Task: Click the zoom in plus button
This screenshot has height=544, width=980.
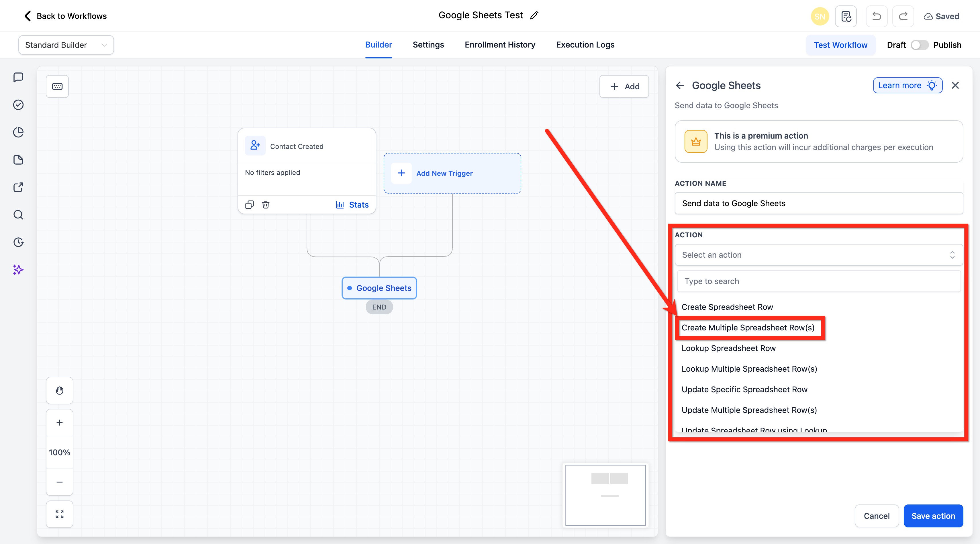Action: pyautogui.click(x=59, y=422)
